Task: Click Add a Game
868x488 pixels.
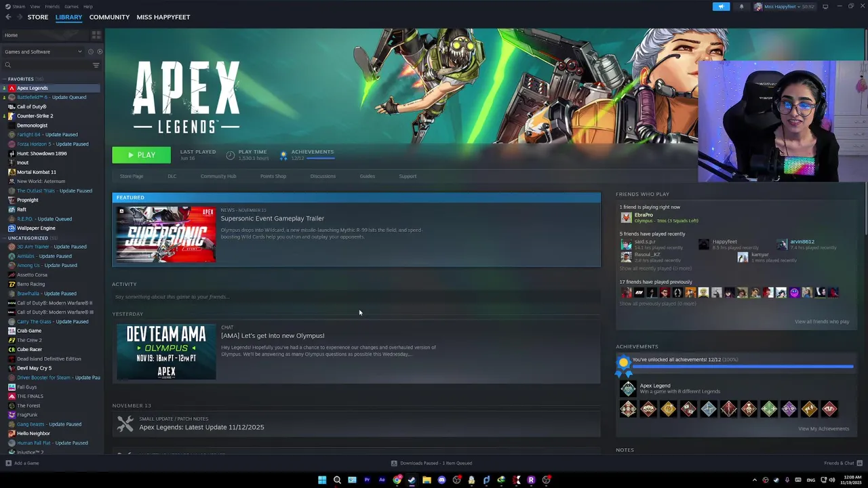Action: (x=22, y=463)
